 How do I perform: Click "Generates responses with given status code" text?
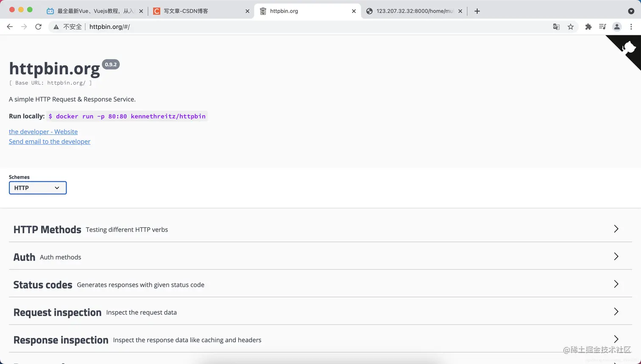click(x=140, y=285)
